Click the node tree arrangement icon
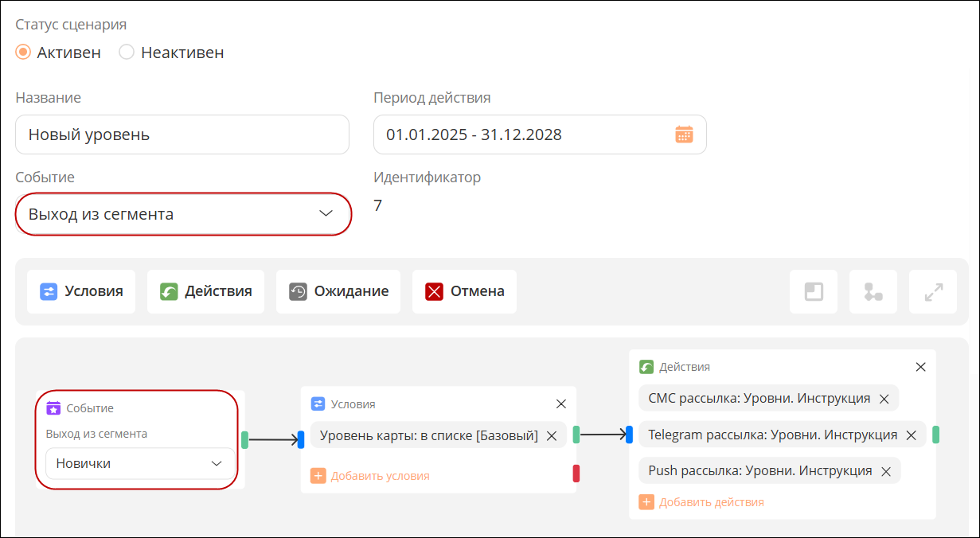 [873, 292]
